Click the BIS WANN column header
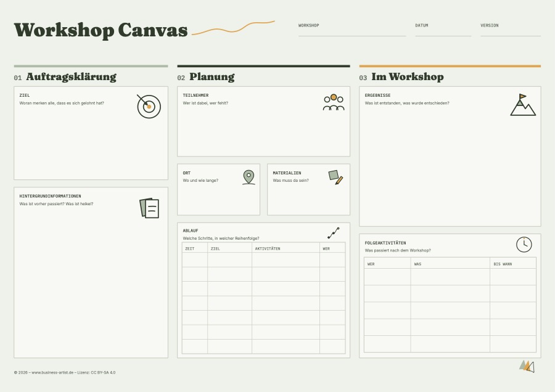 pyautogui.click(x=503, y=264)
